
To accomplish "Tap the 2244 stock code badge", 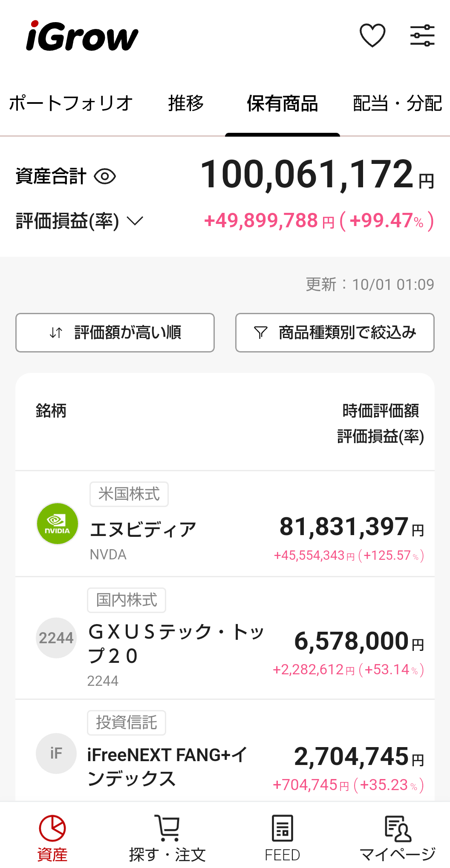I will [x=56, y=638].
